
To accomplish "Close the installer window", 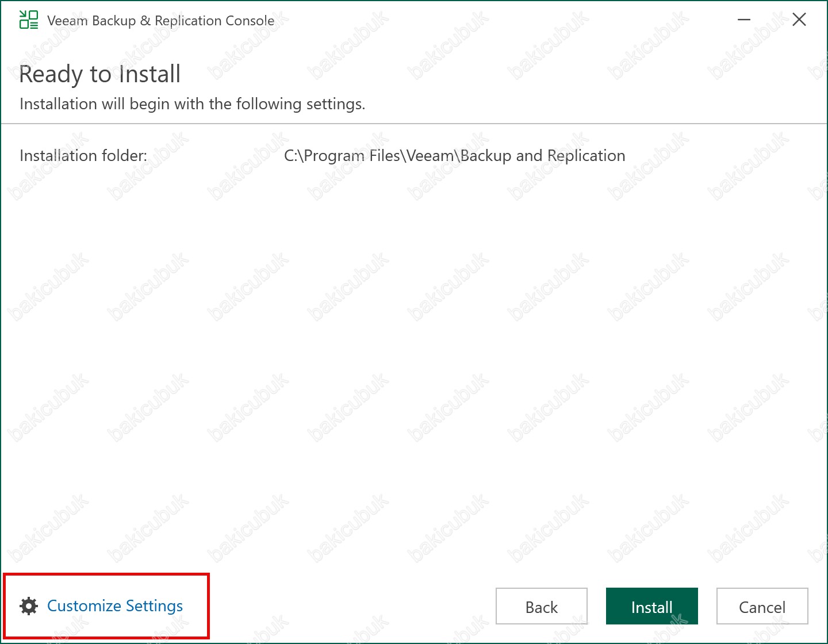I will [799, 20].
